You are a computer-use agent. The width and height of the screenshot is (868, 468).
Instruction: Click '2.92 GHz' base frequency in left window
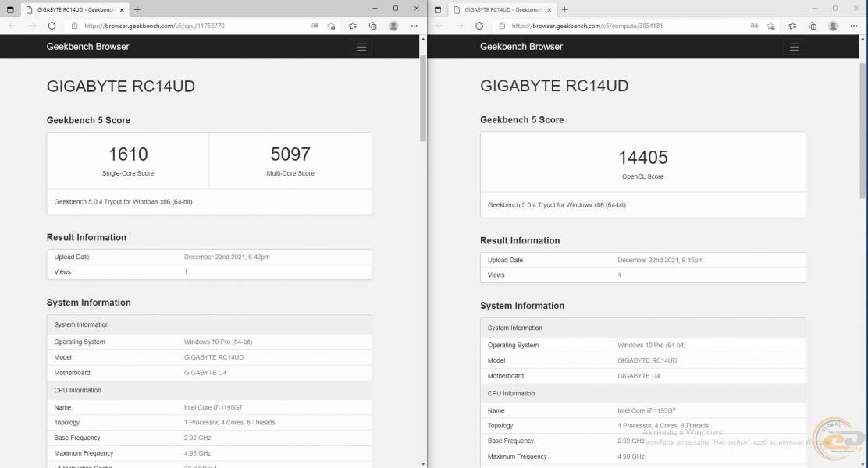(197, 438)
